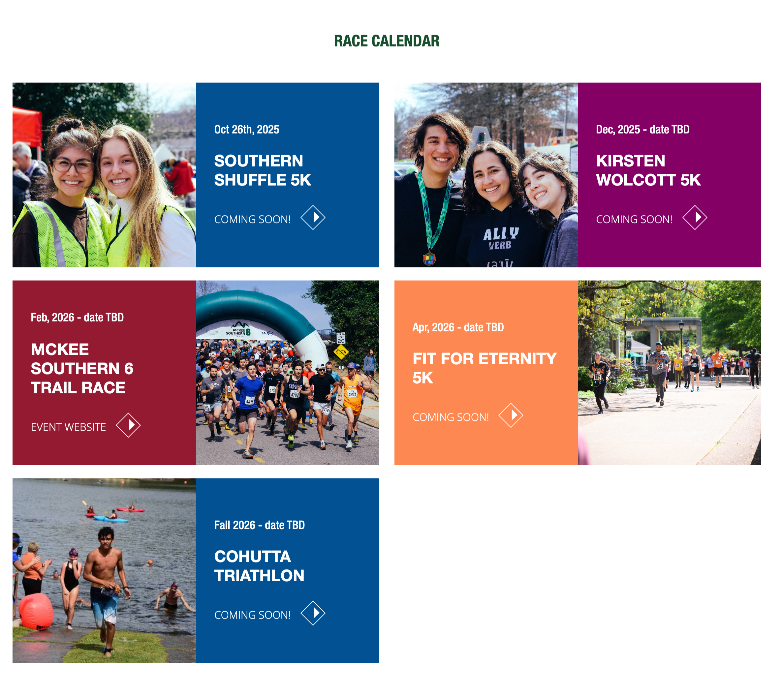This screenshot has width=780, height=700.
Task: Open the photo of runners under the inflatable arch
Action: (x=287, y=373)
